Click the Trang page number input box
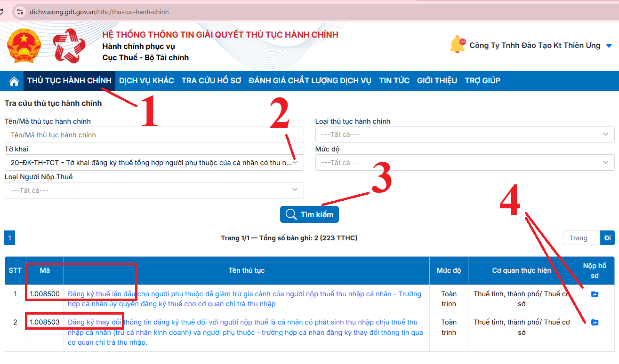This screenshot has height=364, width=619. coord(581,238)
